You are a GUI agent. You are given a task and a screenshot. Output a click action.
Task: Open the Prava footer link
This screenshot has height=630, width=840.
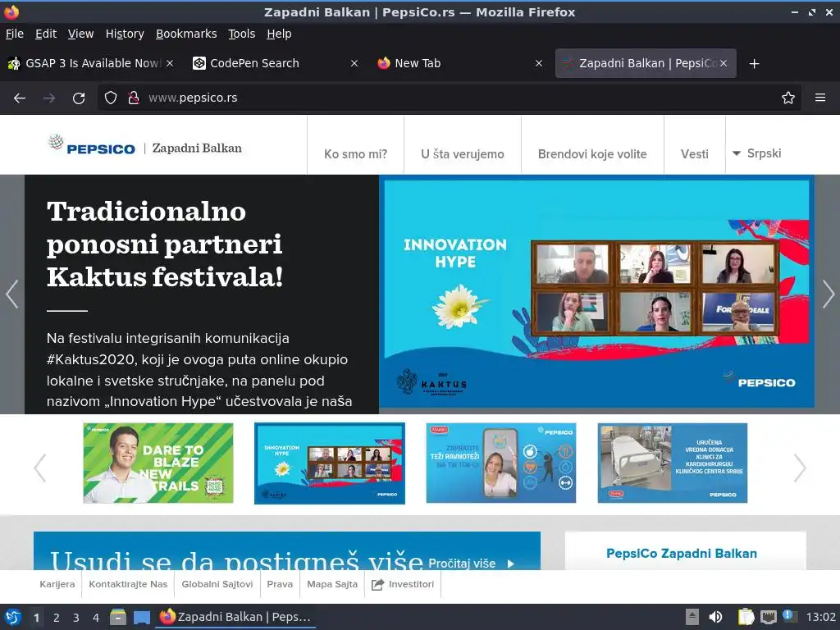tap(280, 584)
